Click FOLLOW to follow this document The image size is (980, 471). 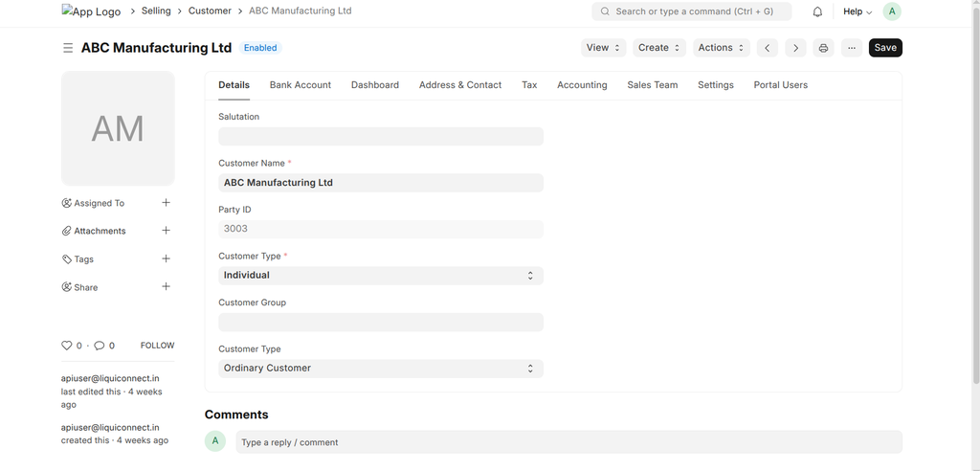coord(158,346)
